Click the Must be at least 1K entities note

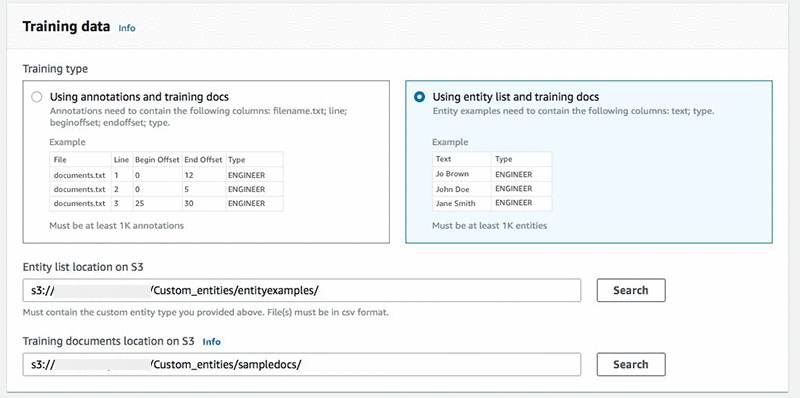[489, 225]
